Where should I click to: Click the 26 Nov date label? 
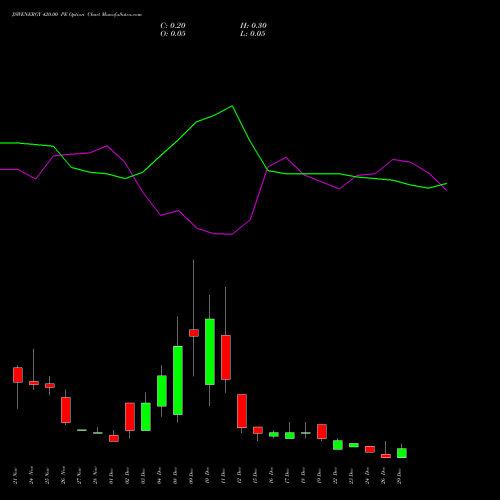[x=63, y=476]
